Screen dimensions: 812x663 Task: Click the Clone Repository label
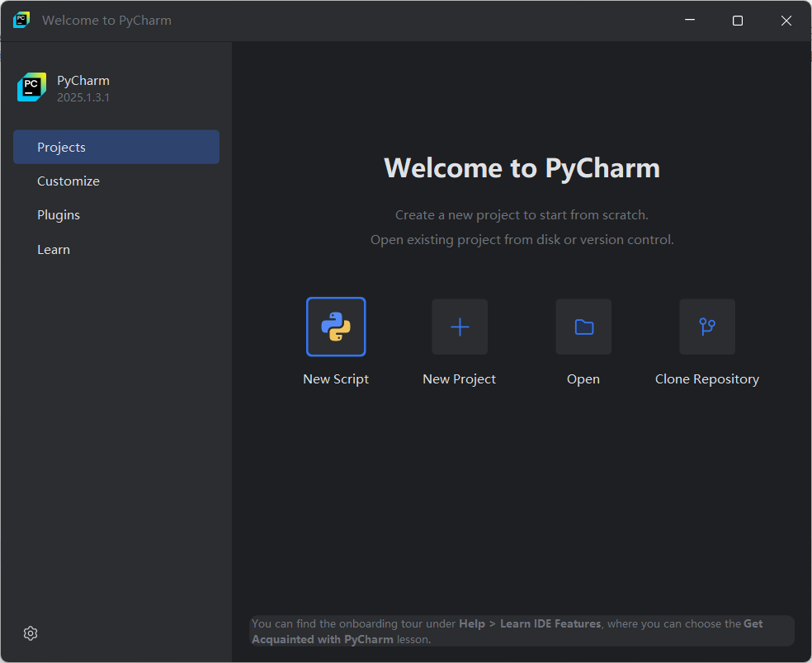(707, 379)
